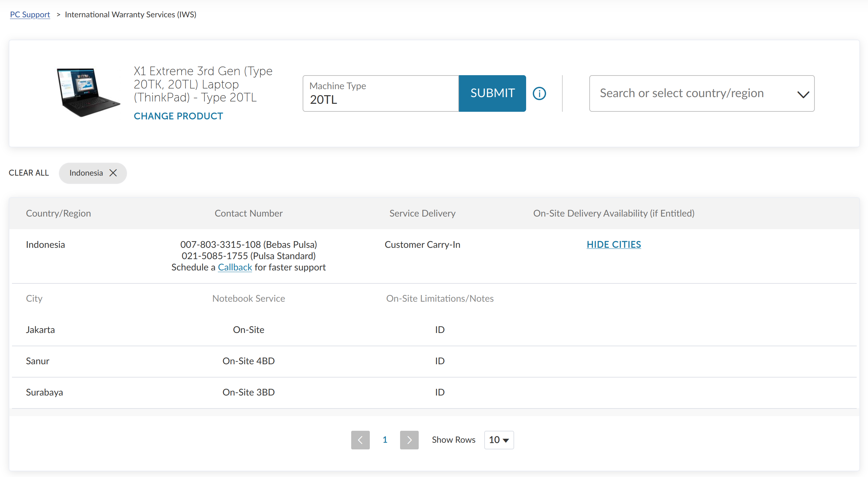Click the On-Site 3BD service cell
This screenshot has height=477, width=868.
click(249, 393)
